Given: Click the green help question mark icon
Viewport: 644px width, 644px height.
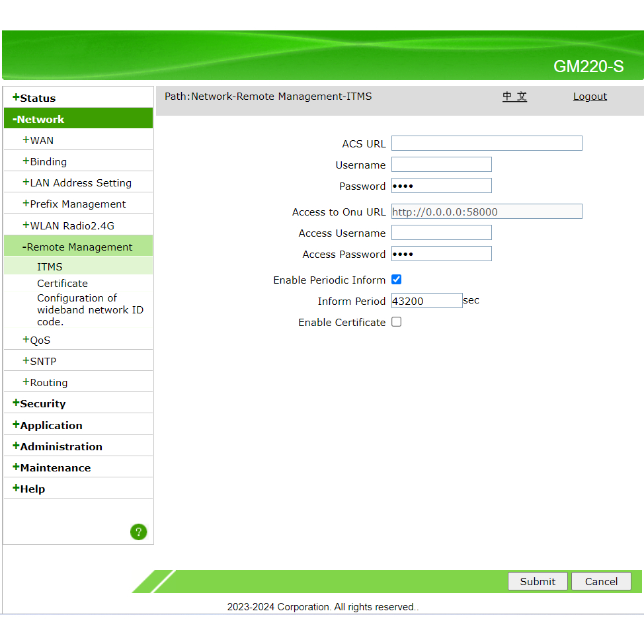Looking at the screenshot, I should click(138, 532).
